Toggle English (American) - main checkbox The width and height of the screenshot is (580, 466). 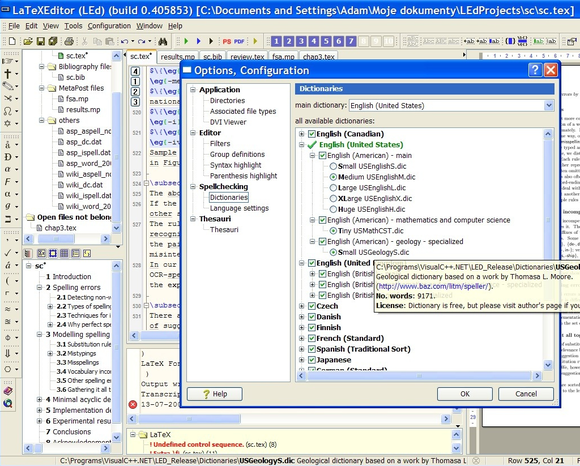tap(322, 155)
